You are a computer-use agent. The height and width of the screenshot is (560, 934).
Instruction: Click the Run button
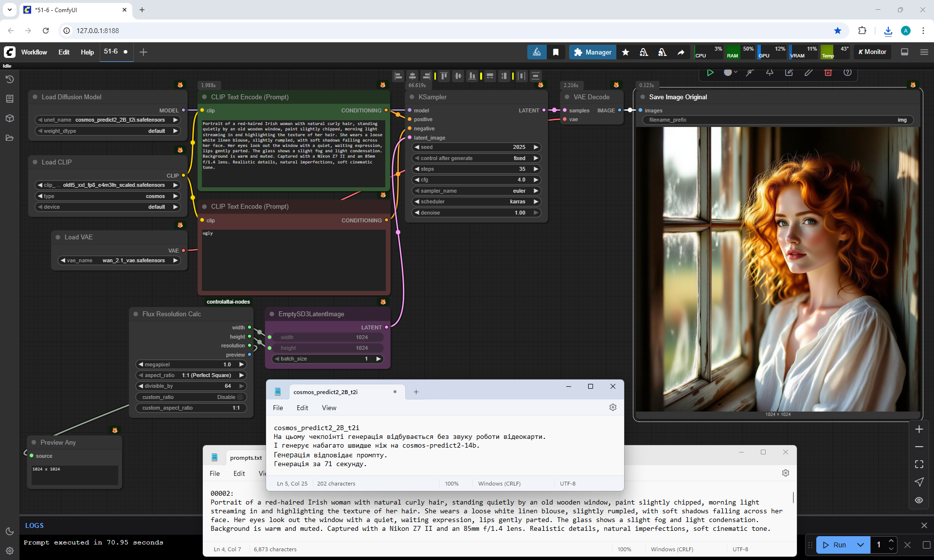click(835, 545)
